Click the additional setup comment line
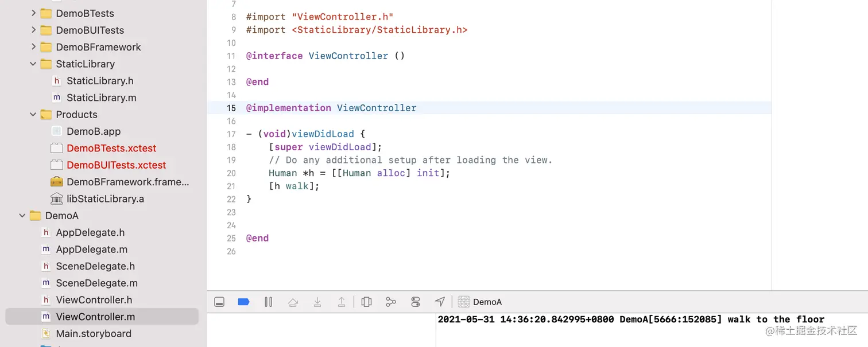The width and height of the screenshot is (868, 347). point(410,160)
